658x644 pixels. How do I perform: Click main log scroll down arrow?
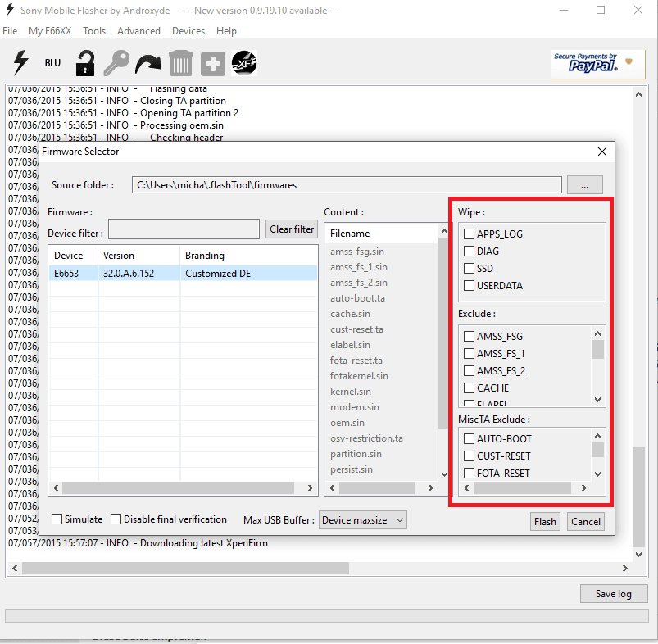[x=638, y=554]
